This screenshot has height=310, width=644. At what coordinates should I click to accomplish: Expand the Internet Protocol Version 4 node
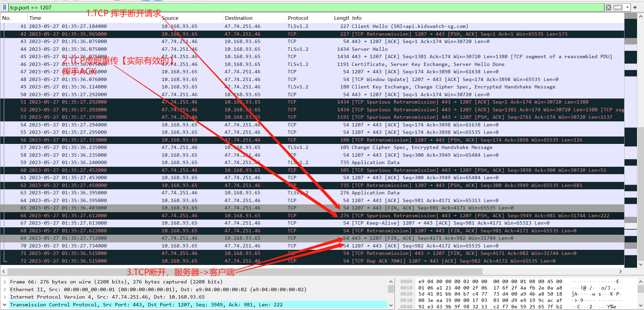coord(5,297)
